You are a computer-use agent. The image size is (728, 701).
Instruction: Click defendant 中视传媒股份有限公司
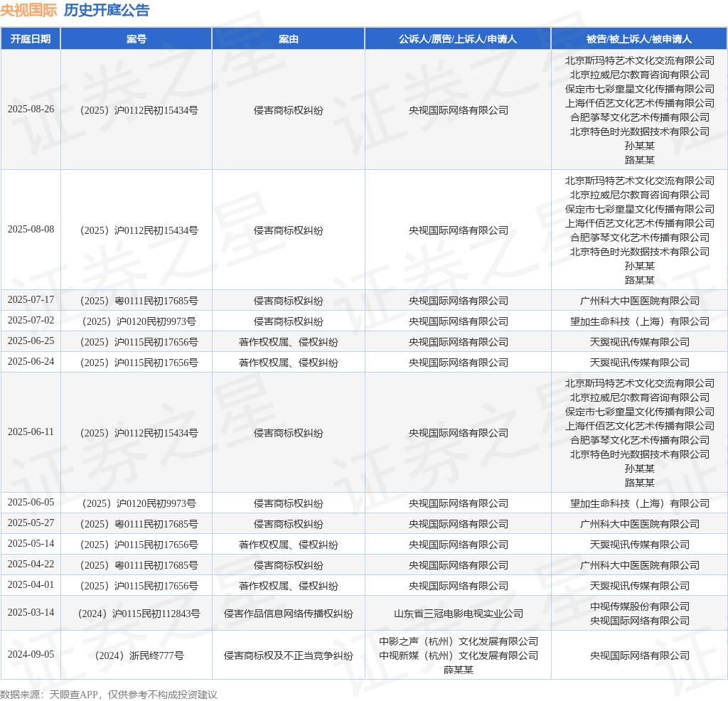(639, 606)
